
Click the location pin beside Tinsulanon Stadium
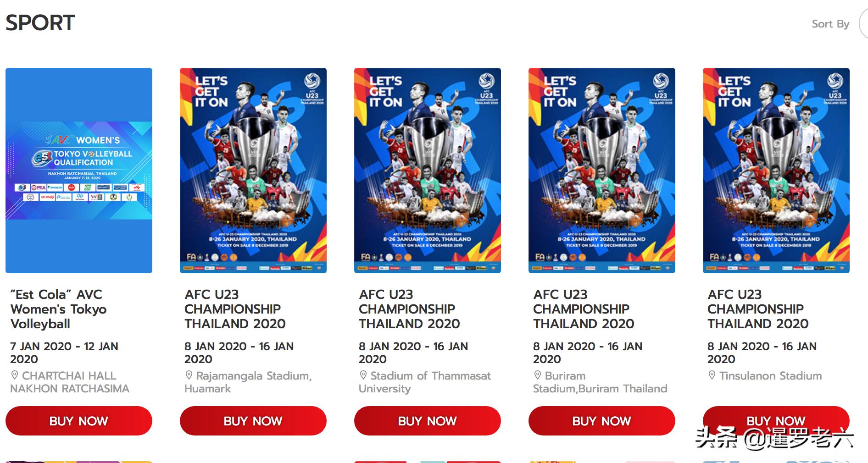pyautogui.click(x=712, y=375)
